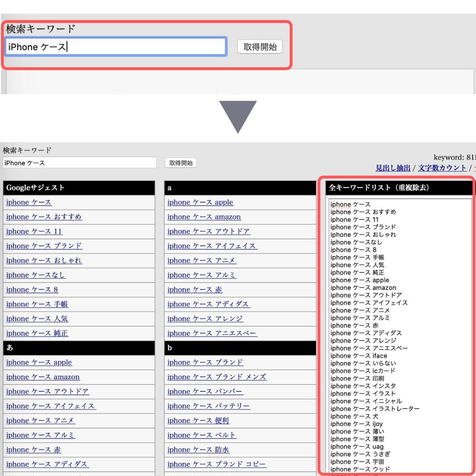The width and height of the screenshot is (476, 476).
Task: Open the 'iphone ケース 純正' suggestion link
Action: [37, 334]
